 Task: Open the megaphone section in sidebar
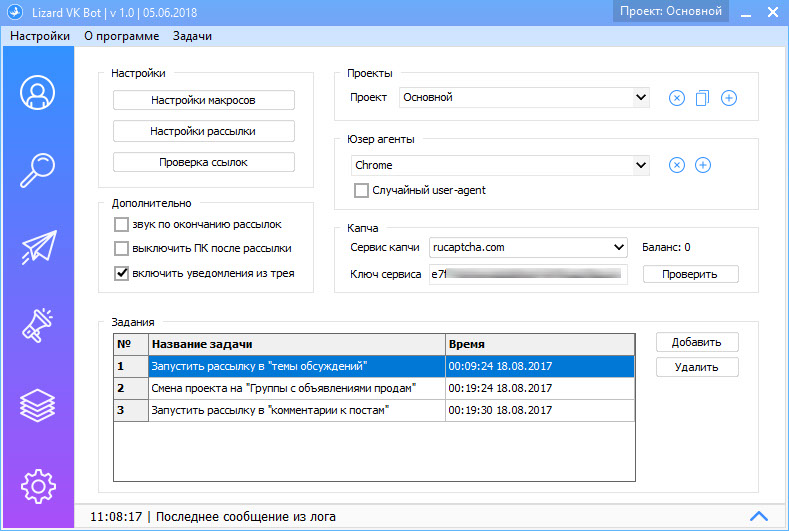[x=37, y=327]
